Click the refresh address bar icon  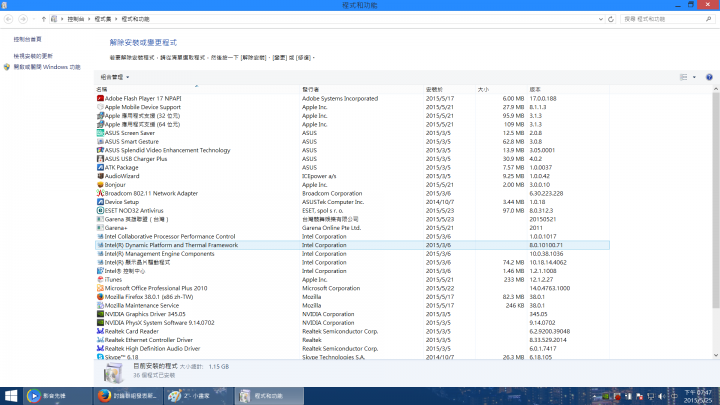[x=611, y=19]
